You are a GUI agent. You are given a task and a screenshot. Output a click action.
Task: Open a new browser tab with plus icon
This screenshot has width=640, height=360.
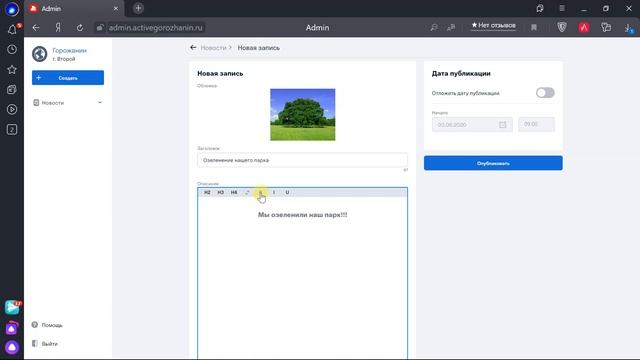(138, 8)
